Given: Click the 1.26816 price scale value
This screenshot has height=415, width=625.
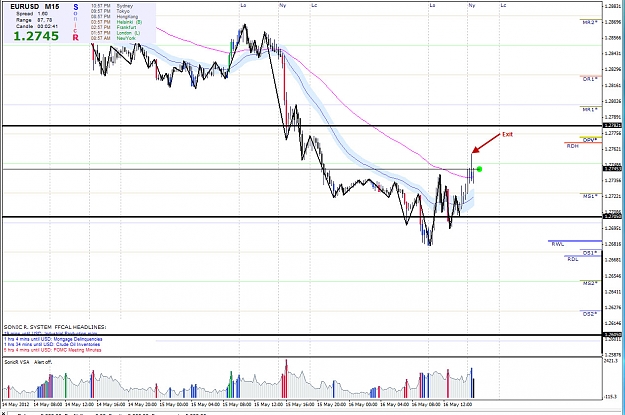Looking at the screenshot, I should (613, 244).
